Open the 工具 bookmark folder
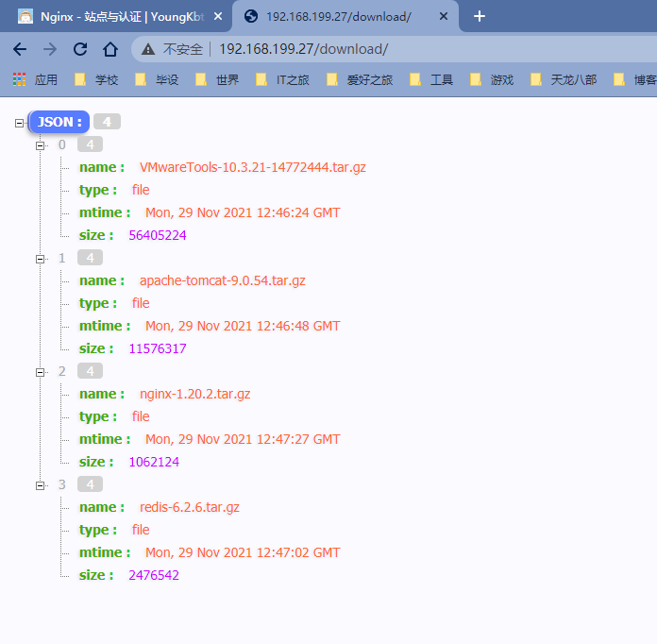Viewport: 657px width, 644px height. point(431,79)
